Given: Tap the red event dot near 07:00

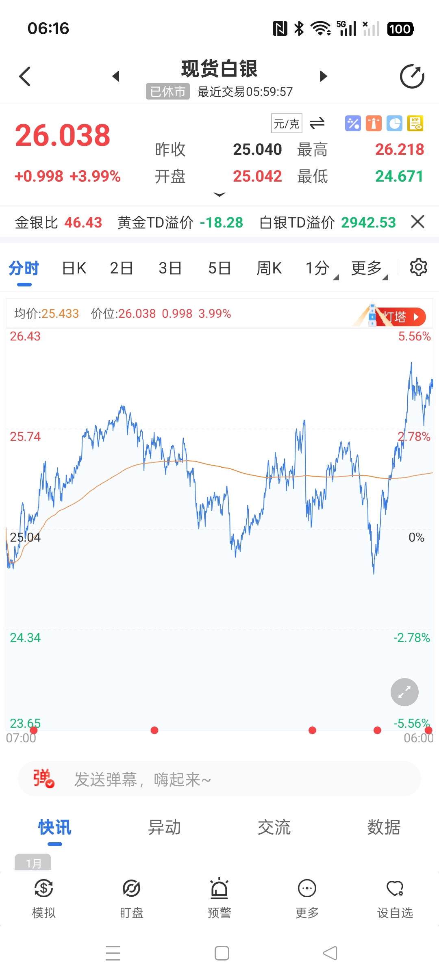Looking at the screenshot, I should pyautogui.click(x=34, y=730).
